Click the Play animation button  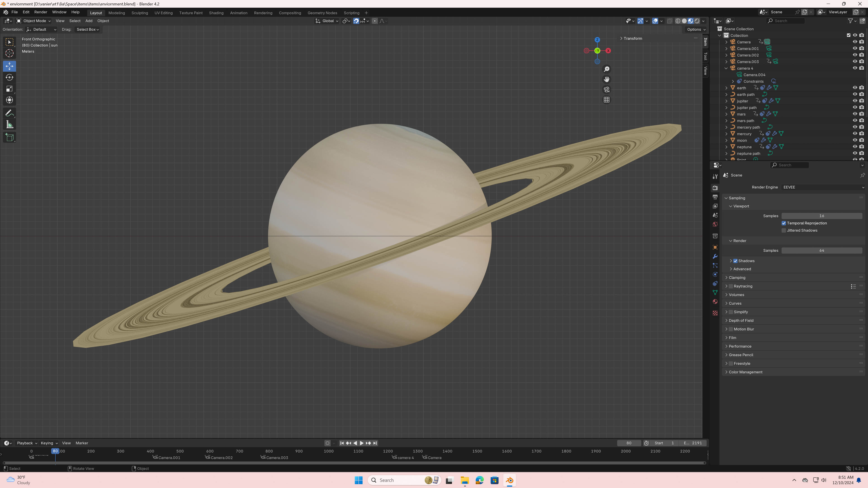click(362, 443)
